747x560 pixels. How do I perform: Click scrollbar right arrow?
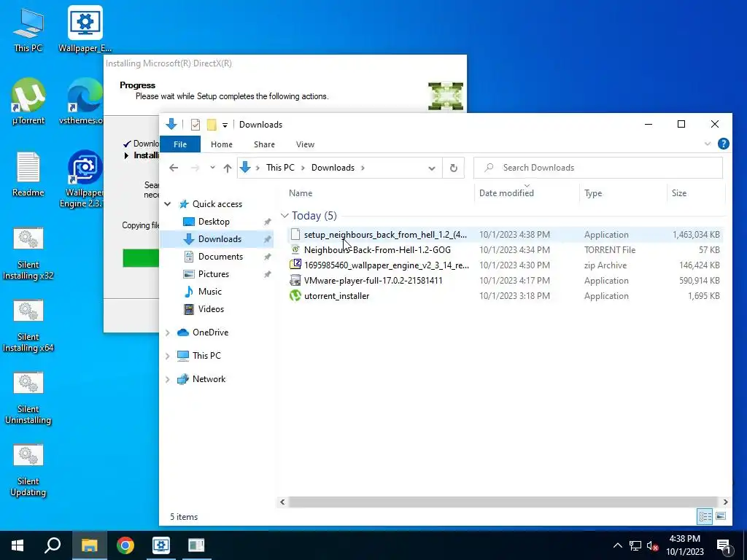pyautogui.click(x=726, y=502)
